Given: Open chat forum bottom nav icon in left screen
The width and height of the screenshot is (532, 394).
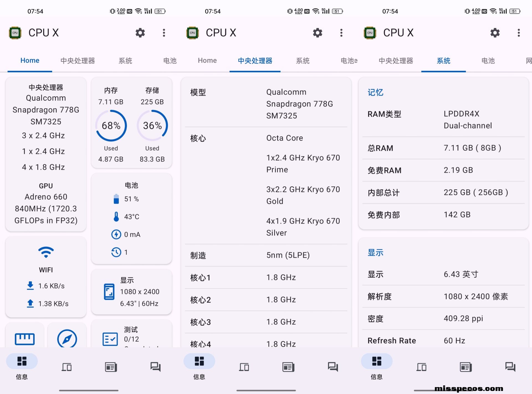Looking at the screenshot, I should [155, 367].
